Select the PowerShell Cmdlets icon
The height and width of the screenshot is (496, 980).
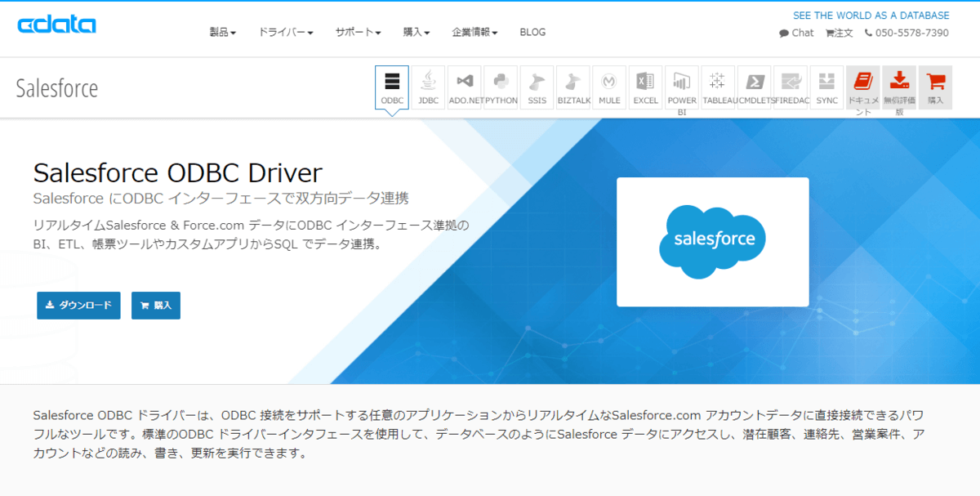tap(754, 87)
